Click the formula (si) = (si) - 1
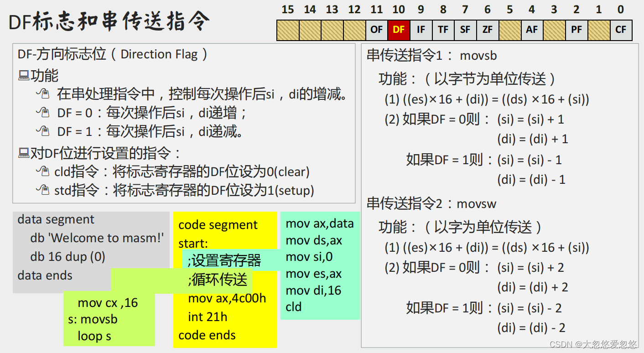 529,160
